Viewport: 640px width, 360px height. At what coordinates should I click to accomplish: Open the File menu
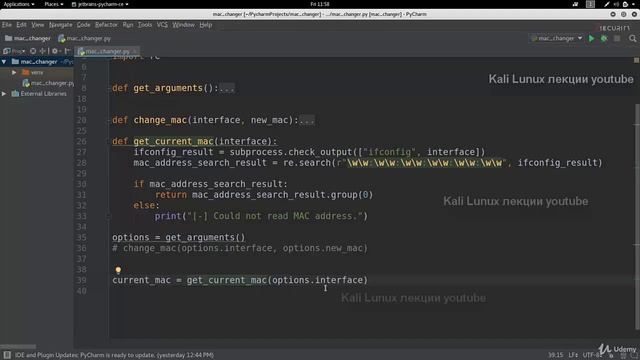pos(7,25)
